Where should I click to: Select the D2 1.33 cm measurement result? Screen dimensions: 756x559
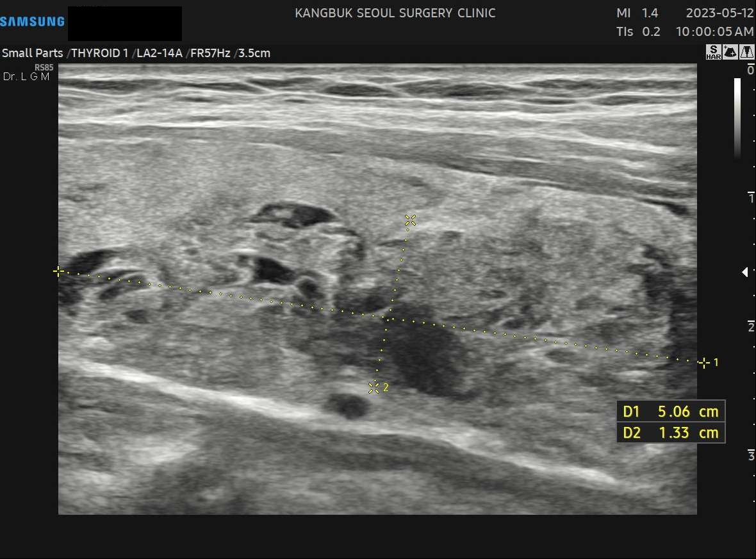[671, 433]
